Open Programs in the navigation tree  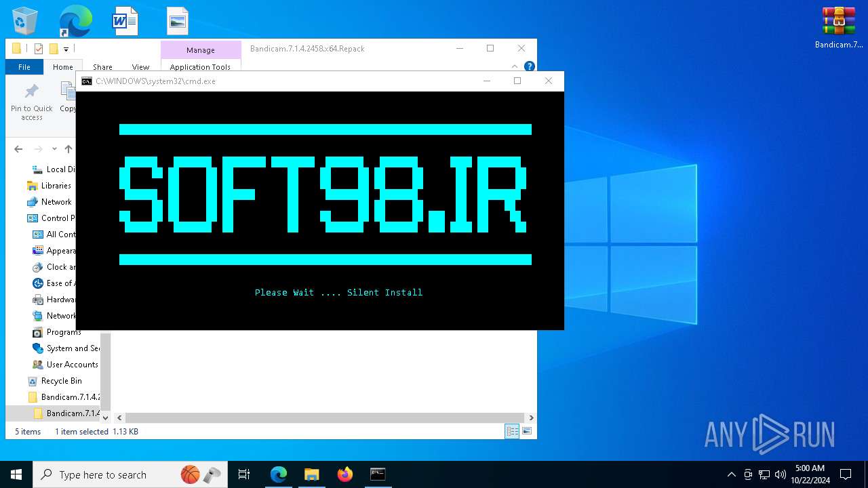coord(57,332)
